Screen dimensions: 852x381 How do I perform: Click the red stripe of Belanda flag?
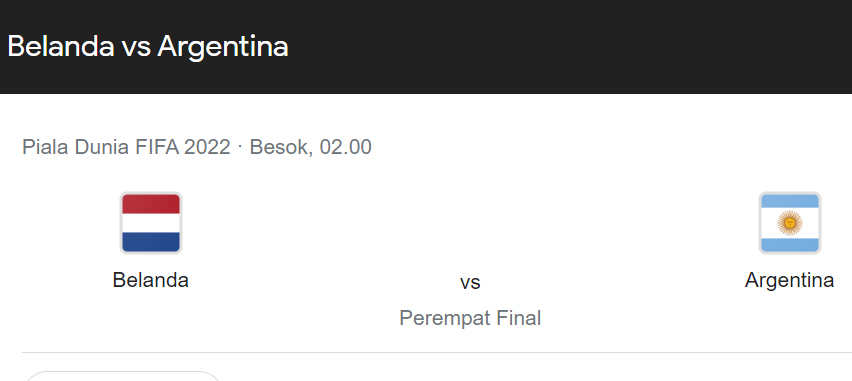[x=151, y=203]
